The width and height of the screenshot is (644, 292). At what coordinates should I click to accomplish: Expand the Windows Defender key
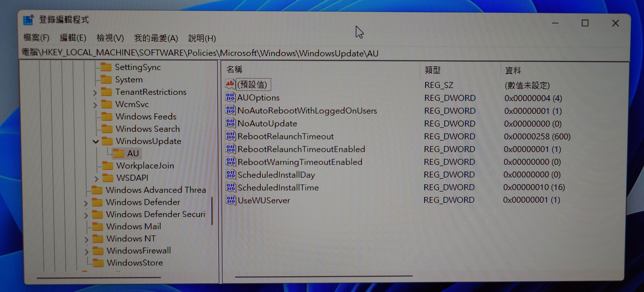pos(86,203)
